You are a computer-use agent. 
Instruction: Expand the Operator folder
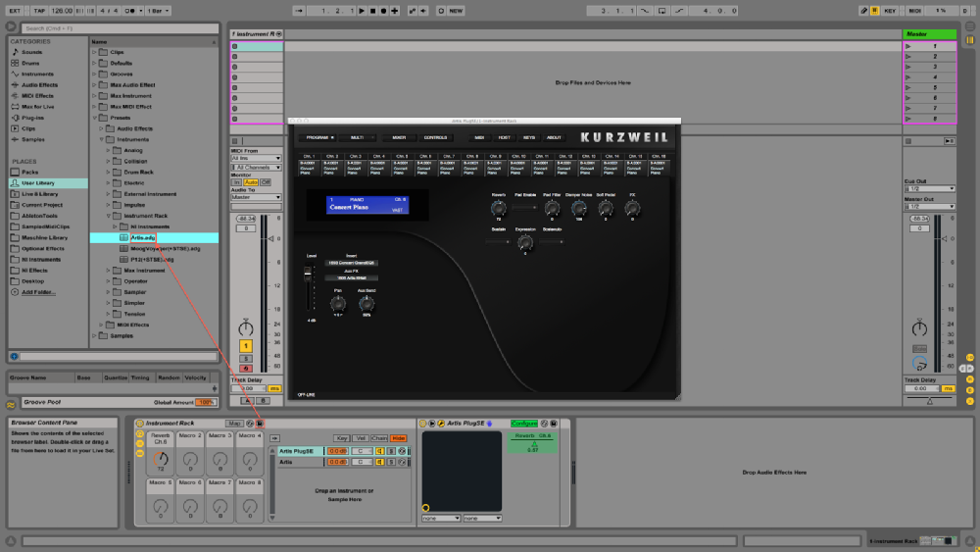point(108,281)
